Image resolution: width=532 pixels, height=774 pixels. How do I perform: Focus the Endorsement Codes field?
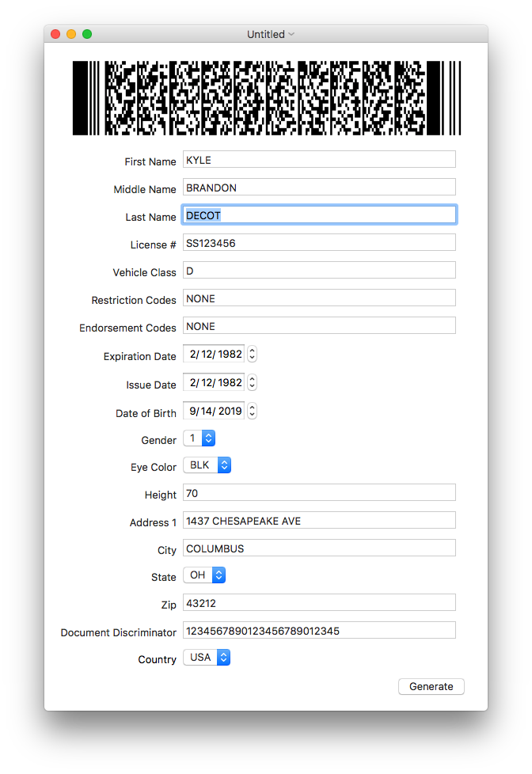click(x=319, y=326)
